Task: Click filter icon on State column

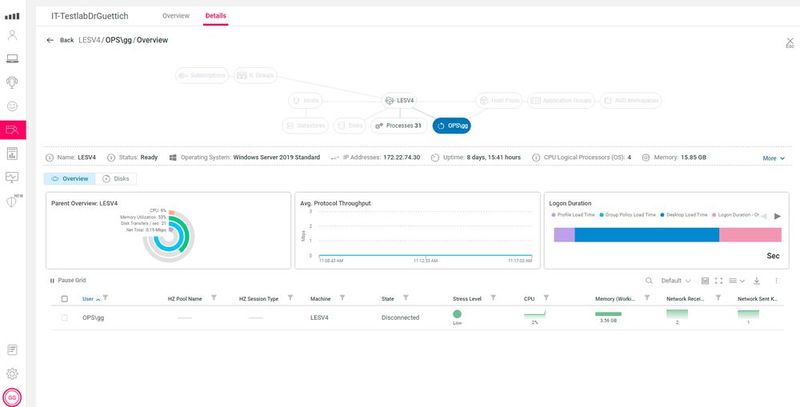Action: [406, 298]
